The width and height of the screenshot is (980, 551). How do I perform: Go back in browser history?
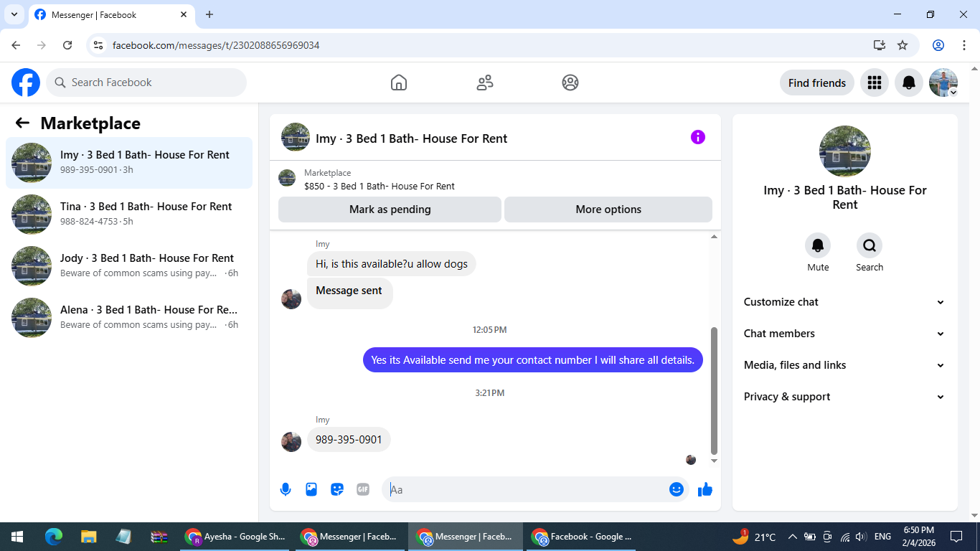(16, 45)
